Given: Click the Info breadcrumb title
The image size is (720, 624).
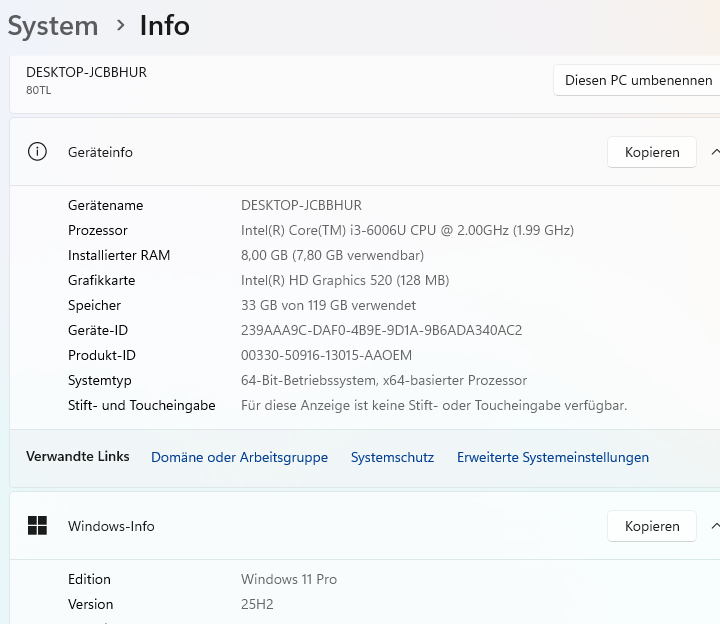Looking at the screenshot, I should tap(164, 25).
